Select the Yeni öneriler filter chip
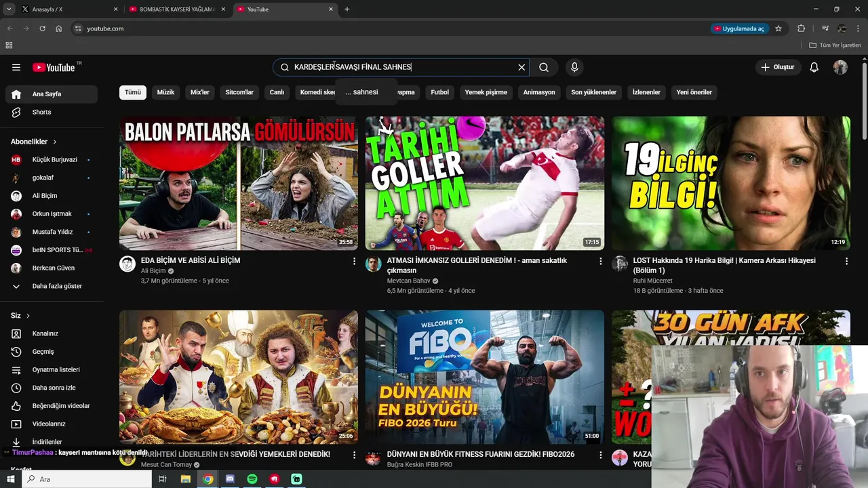868x488 pixels. (694, 92)
